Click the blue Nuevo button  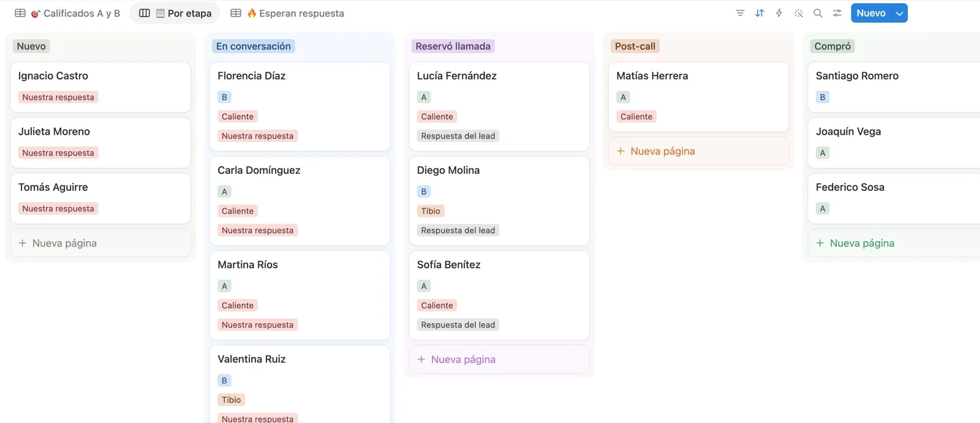pos(871,13)
